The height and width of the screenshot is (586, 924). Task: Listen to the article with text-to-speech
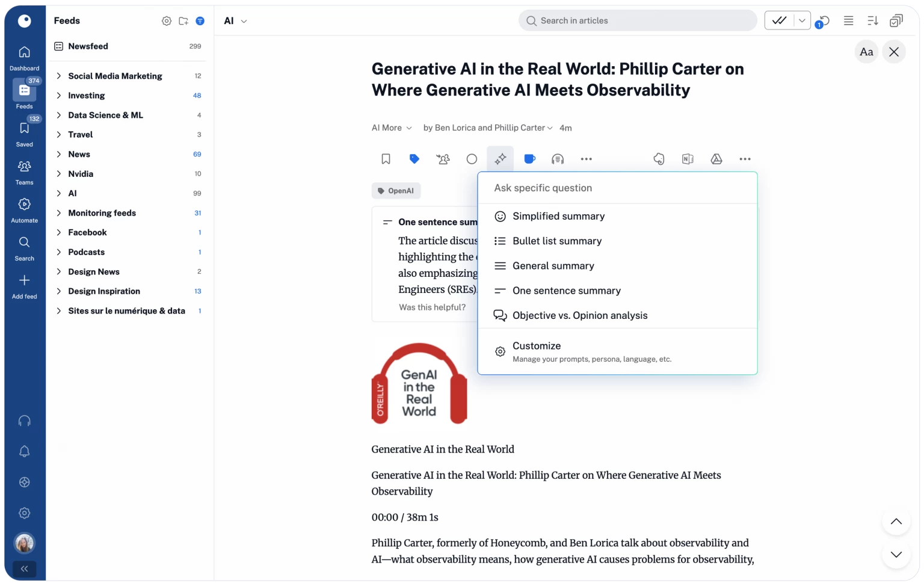point(557,158)
